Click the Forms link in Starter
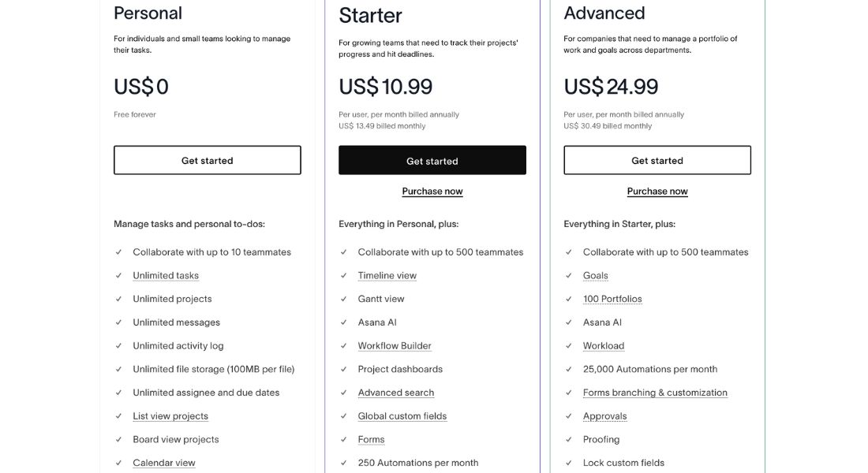Viewport: 868px width, 473px height. (371, 440)
